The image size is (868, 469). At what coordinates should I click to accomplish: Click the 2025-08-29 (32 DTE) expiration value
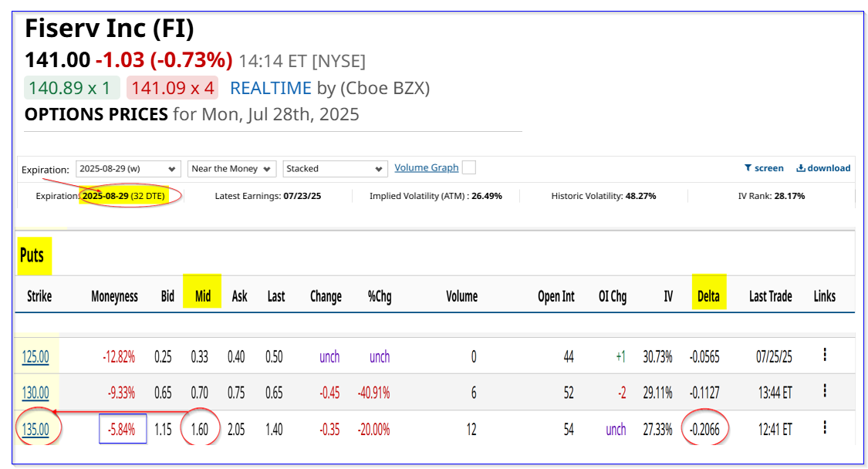pyautogui.click(x=124, y=196)
